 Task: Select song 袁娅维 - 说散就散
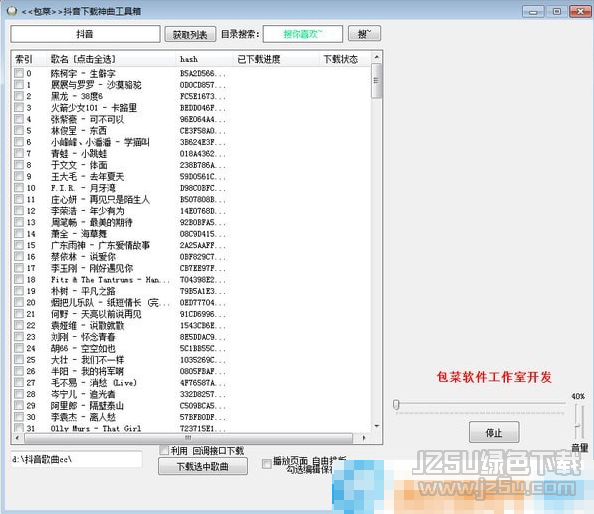coord(88,325)
